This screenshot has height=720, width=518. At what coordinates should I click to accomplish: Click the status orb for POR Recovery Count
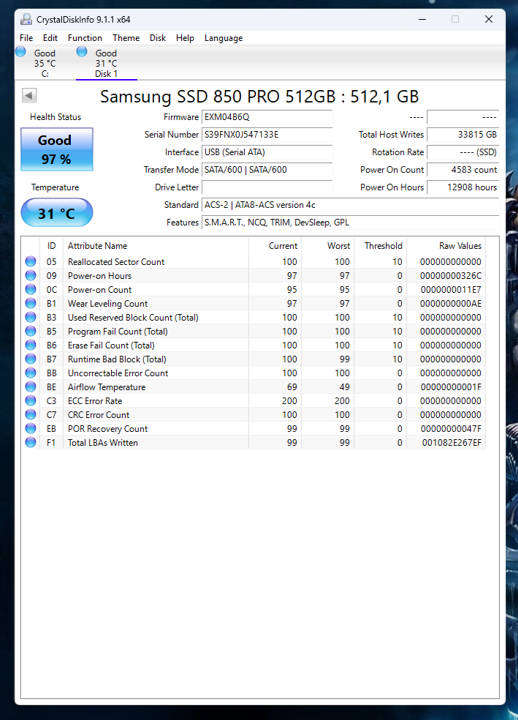pyautogui.click(x=31, y=428)
